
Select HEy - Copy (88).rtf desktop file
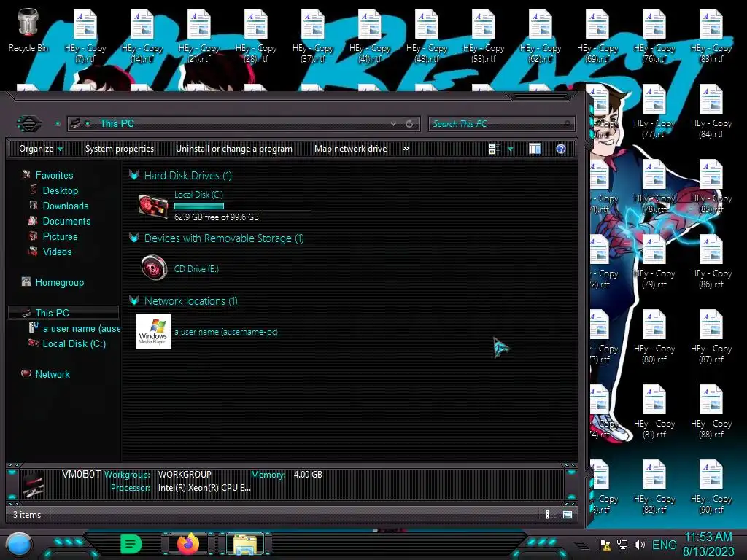point(711,411)
